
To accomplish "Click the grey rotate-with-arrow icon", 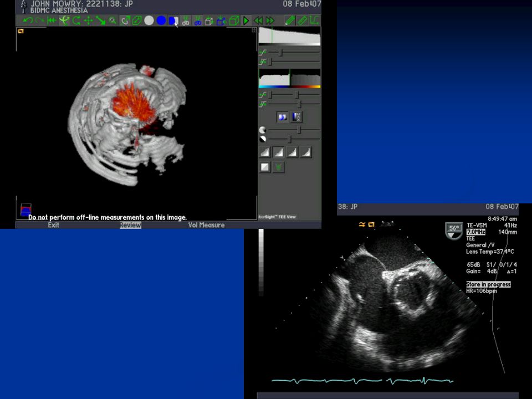I will [x=125, y=21].
